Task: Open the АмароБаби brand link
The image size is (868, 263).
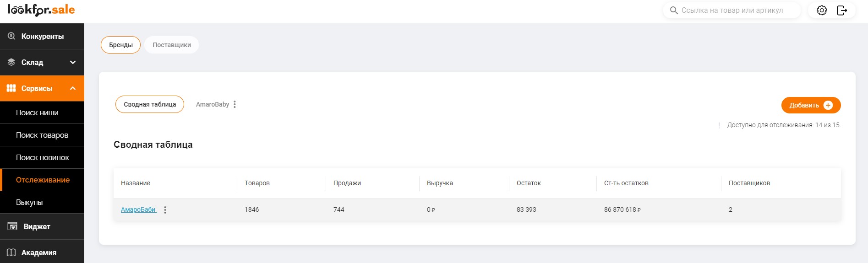Action: click(x=138, y=209)
